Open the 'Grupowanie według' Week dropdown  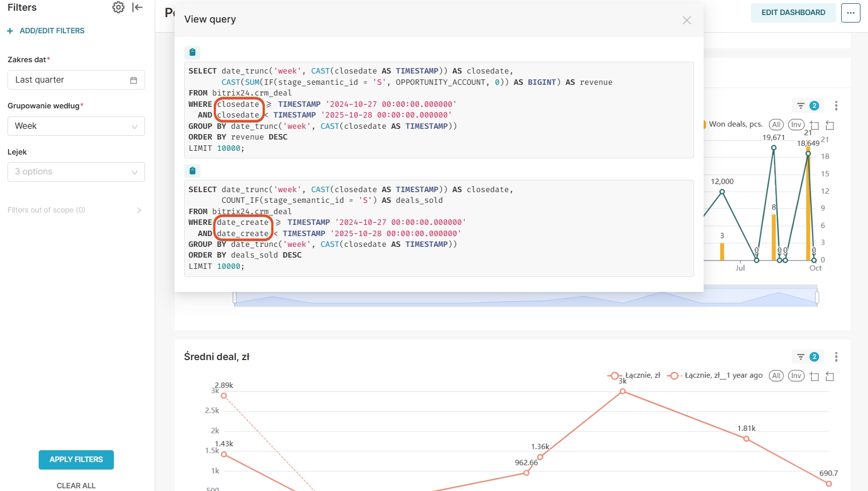coord(76,126)
